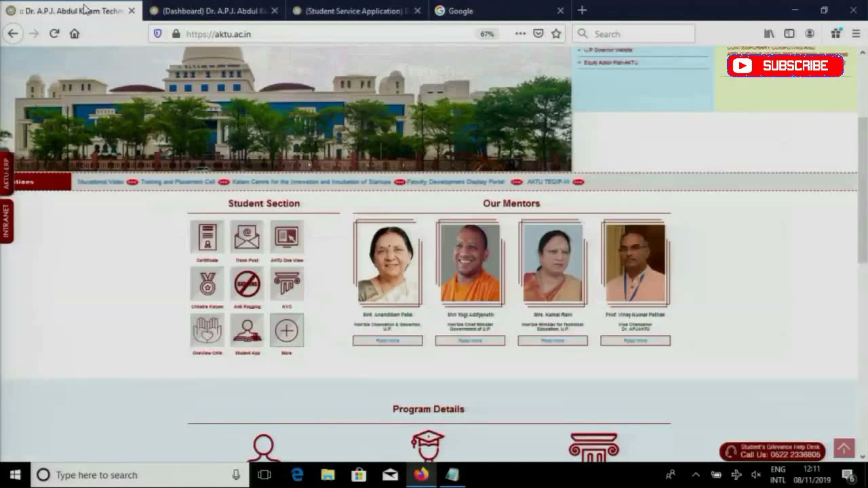Screen dimensions: 868x488
Task: Open the Anti Ragging icon
Action: point(247,283)
